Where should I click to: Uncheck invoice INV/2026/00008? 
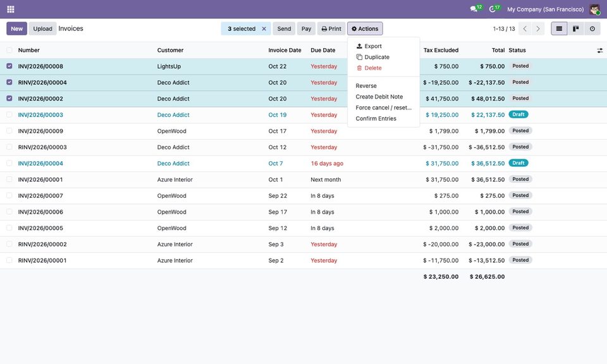9,66
